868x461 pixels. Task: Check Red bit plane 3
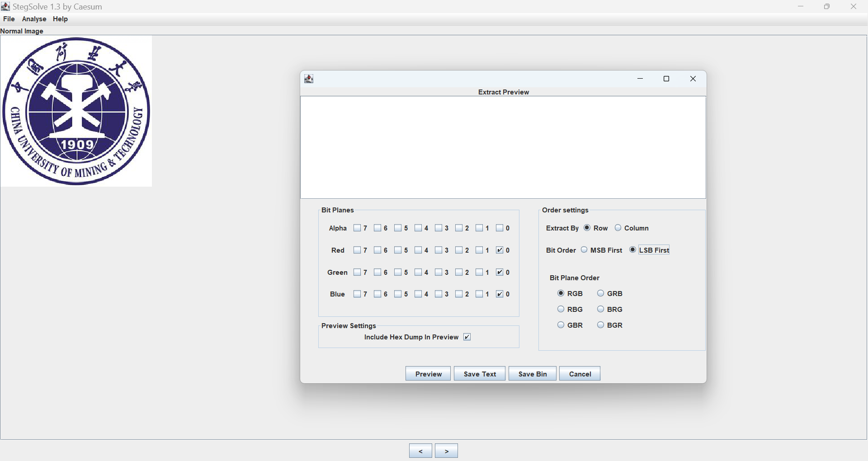pos(439,250)
